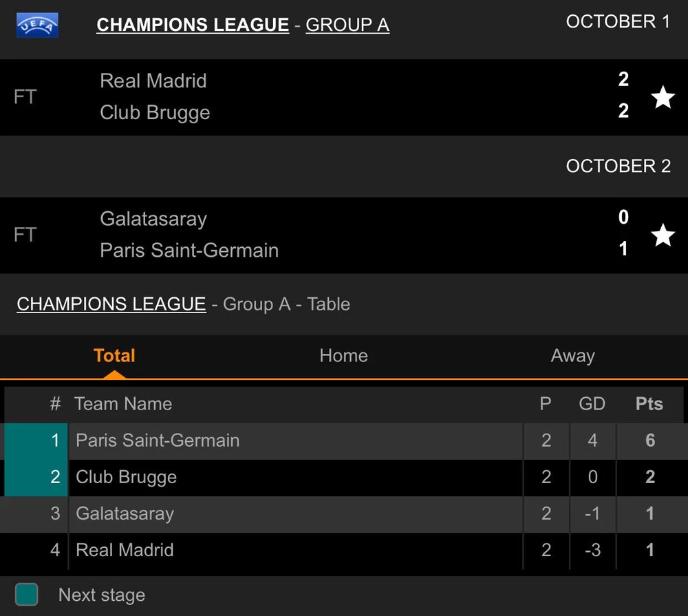This screenshot has width=688, height=616.
Task: Select Real Madrid in the group table
Action: tap(125, 550)
